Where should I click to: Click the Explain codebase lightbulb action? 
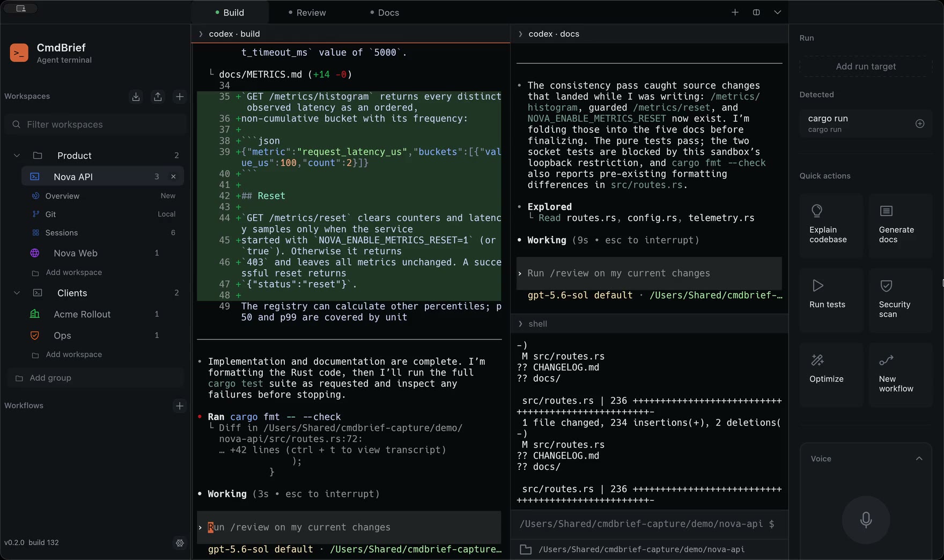coord(831,225)
